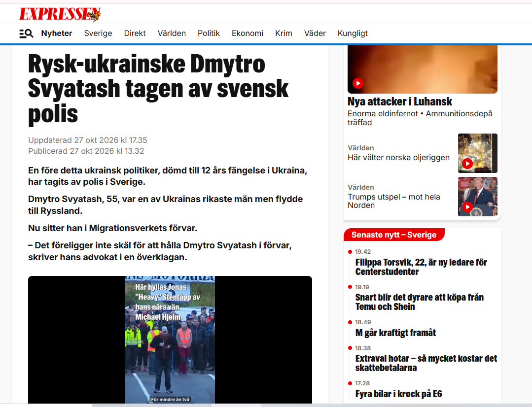The image size is (532, 407).
Task: Click the Expressen logo
Action: point(60,14)
